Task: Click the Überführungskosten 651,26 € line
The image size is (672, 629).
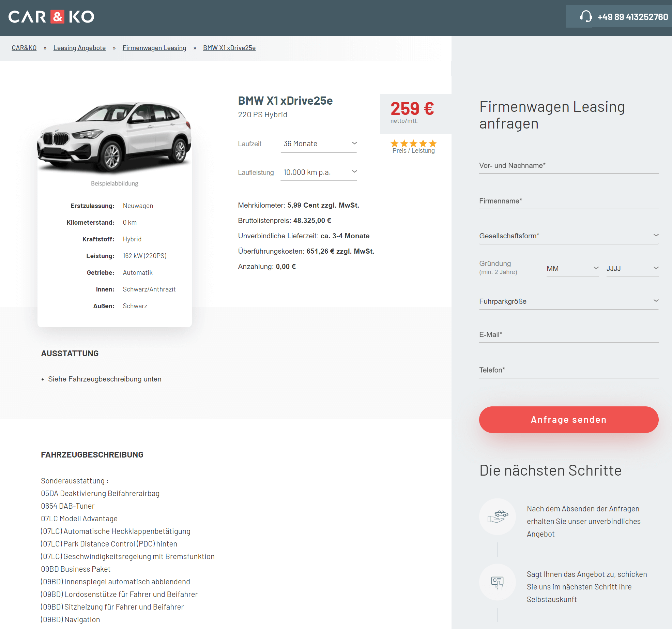Action: tap(306, 251)
